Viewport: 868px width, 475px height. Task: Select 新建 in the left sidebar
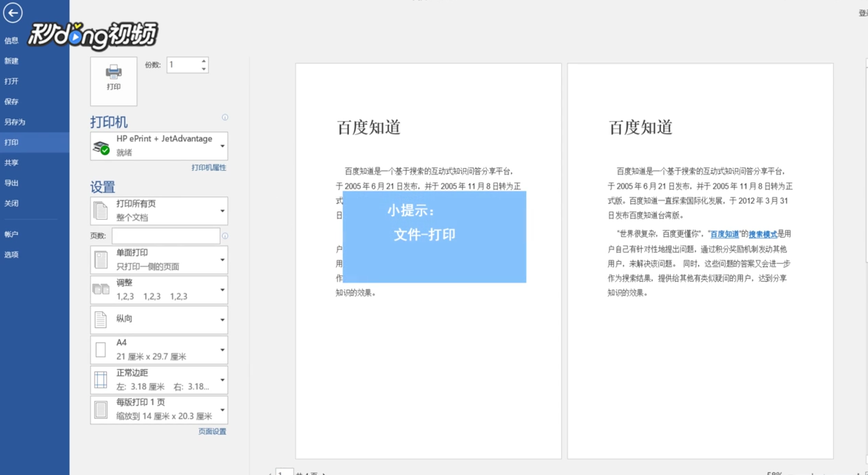pos(12,61)
